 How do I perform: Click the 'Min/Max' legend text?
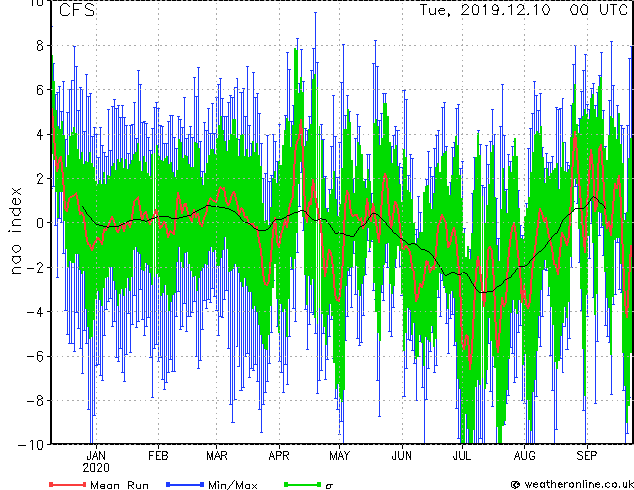point(233,484)
